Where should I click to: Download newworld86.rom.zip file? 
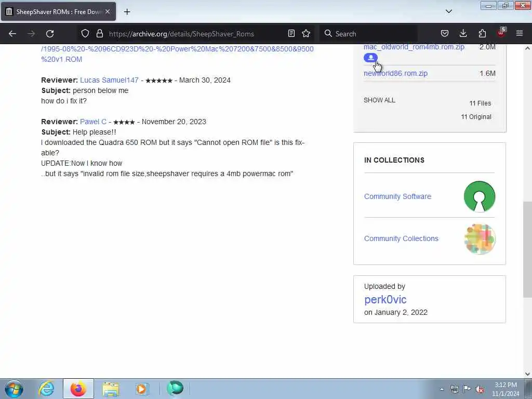pos(395,73)
